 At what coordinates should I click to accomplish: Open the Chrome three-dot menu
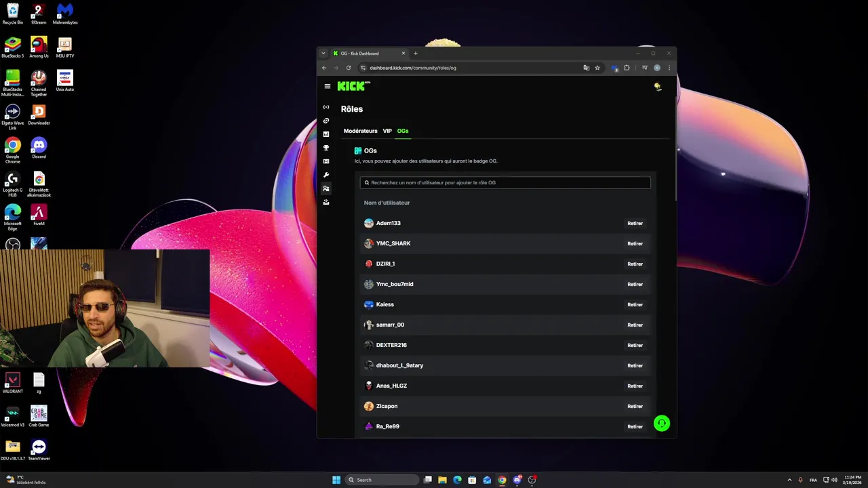click(669, 68)
